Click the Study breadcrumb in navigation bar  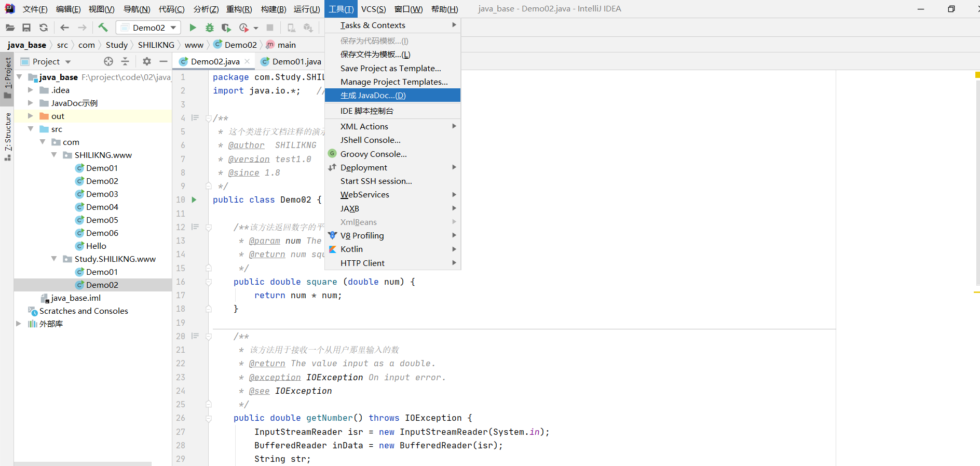[x=117, y=45]
